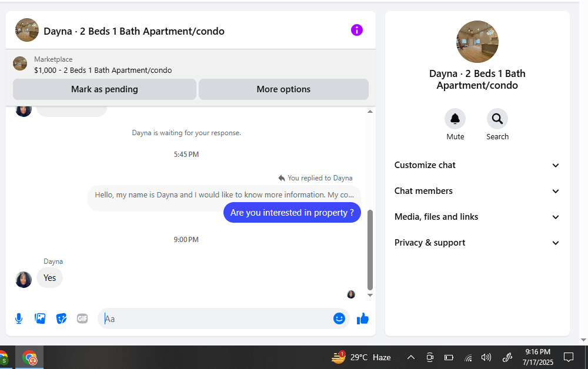The image size is (588, 369).
Task: Expand Customize chat section
Action: [477, 165]
